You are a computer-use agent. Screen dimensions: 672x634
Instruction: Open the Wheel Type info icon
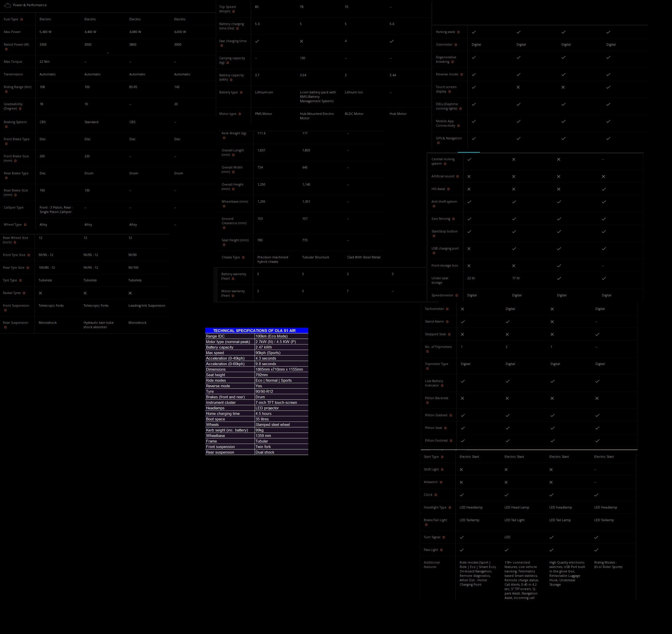coord(25,225)
